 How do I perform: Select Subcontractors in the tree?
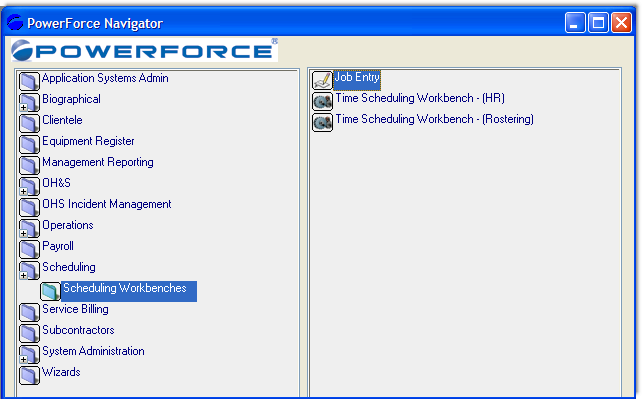click(78, 330)
